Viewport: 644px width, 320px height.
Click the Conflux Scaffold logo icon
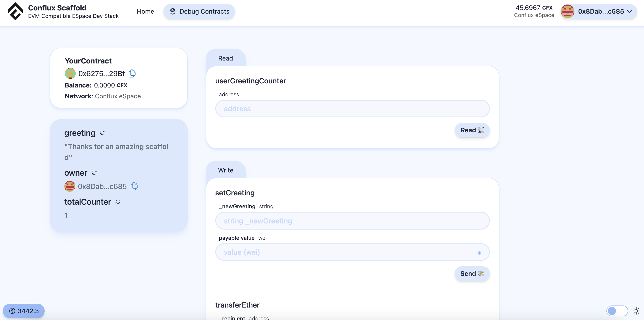click(15, 11)
